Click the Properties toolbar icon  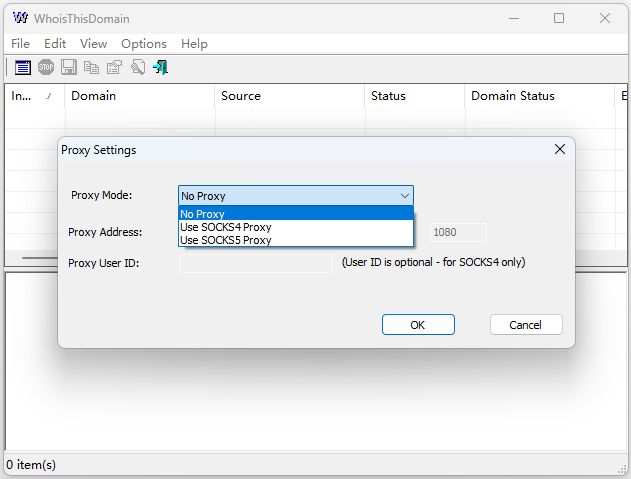point(114,67)
